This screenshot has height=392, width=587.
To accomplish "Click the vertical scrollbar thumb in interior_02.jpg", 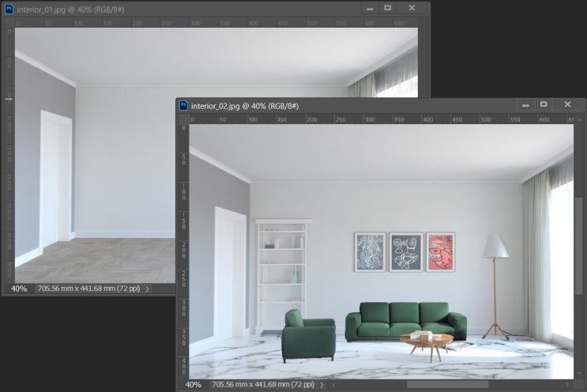I will pyautogui.click(x=578, y=246).
